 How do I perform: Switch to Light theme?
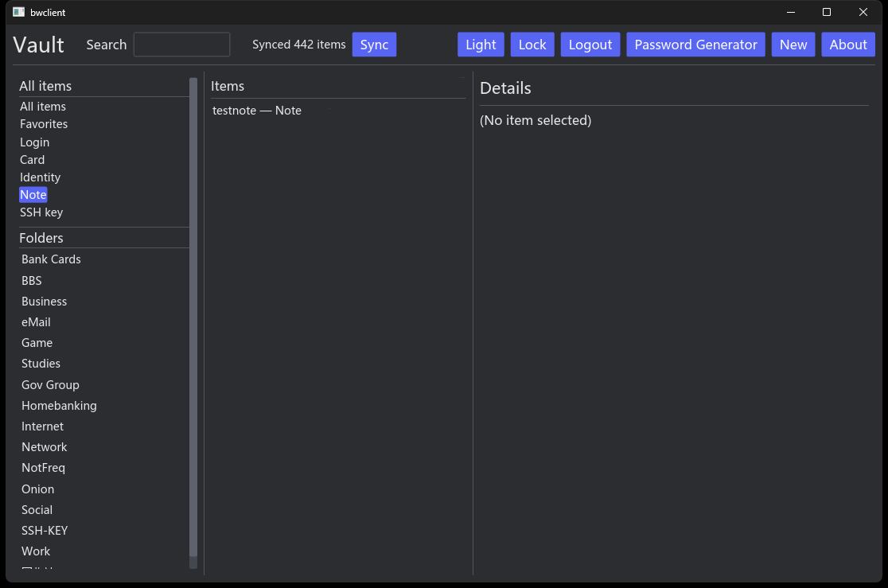tap(481, 45)
